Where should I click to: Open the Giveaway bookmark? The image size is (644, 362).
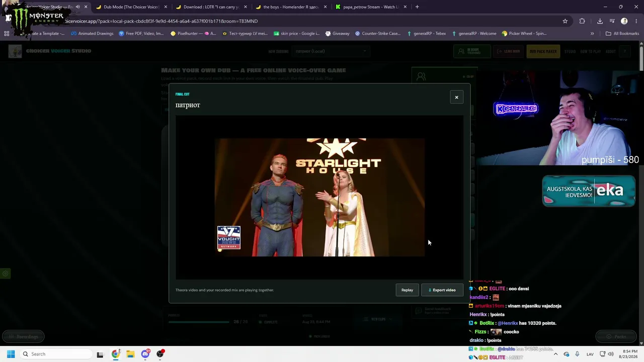[337, 34]
